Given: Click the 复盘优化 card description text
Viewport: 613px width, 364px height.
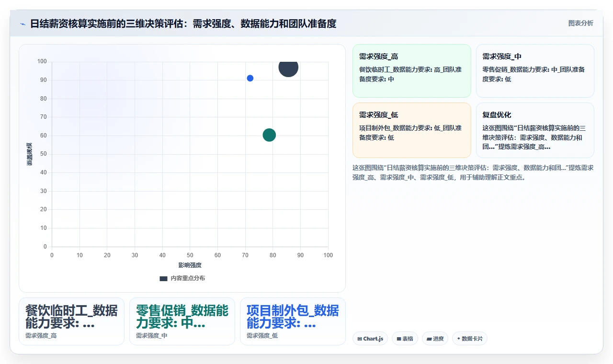Looking at the screenshot, I should pos(534,137).
